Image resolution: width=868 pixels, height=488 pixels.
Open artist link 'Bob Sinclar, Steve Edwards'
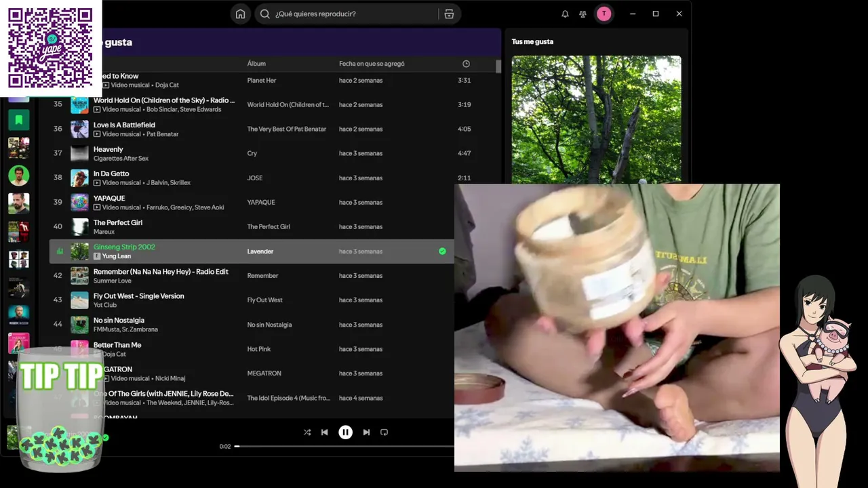click(x=184, y=110)
